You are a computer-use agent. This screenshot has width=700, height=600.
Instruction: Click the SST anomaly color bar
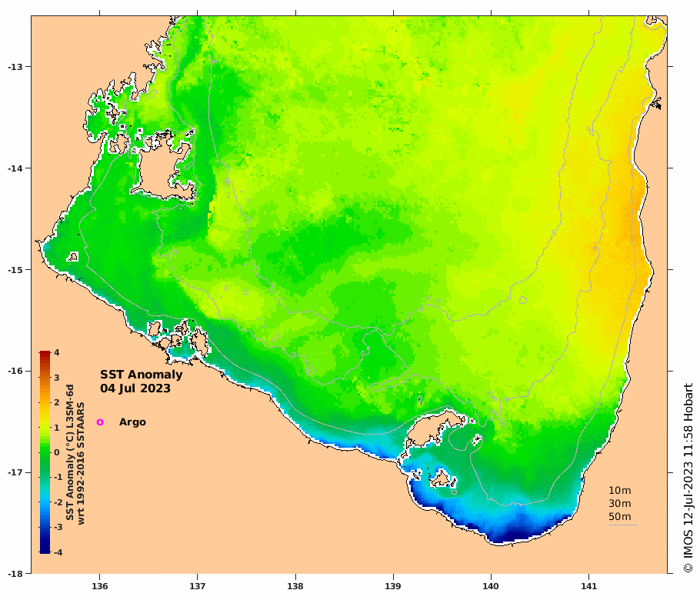[45, 452]
